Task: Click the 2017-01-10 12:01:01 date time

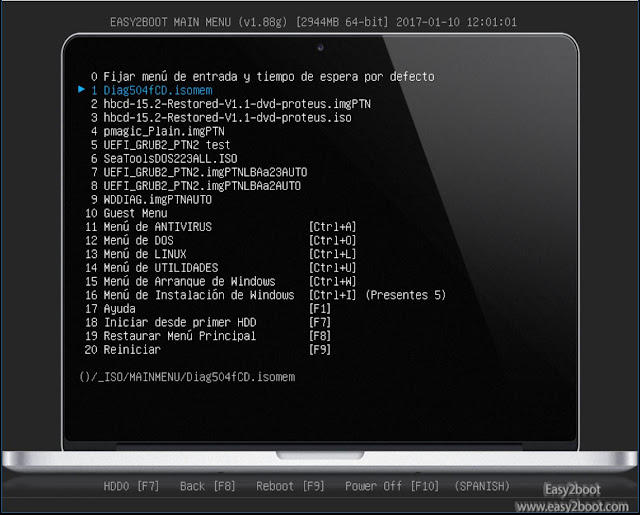Action: pyautogui.click(x=456, y=22)
